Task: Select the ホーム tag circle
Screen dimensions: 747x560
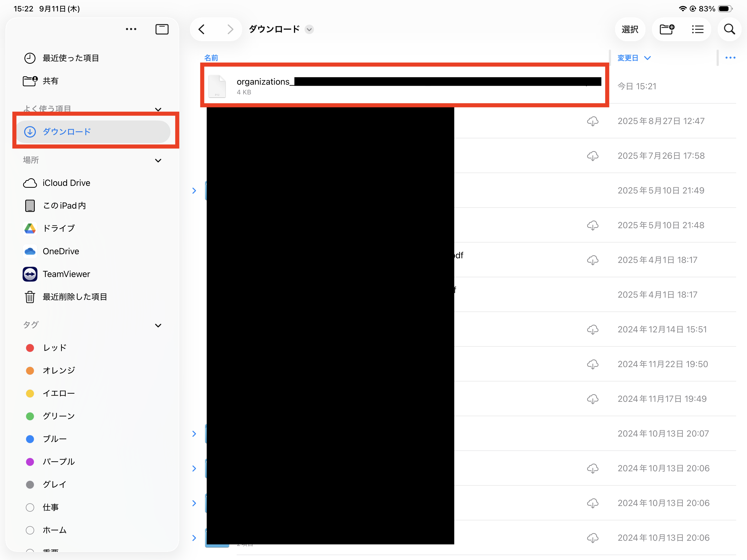Action: (30, 530)
